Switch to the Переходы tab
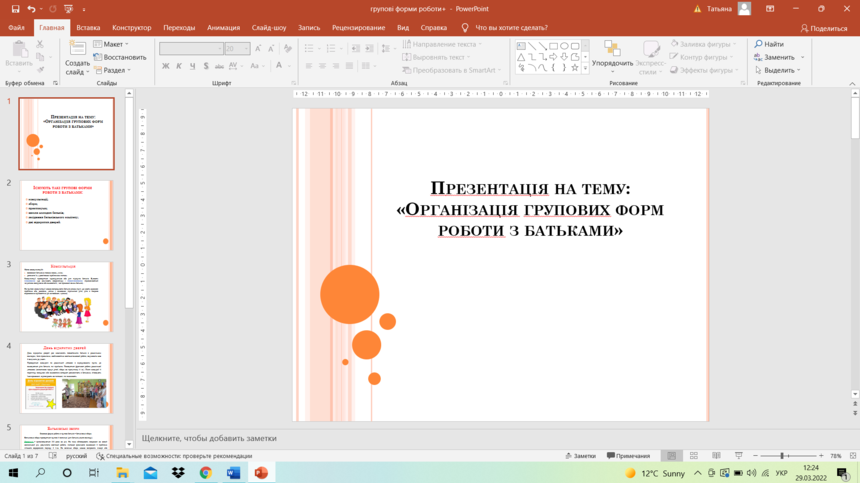Screen dimensions: 860x483 (x=179, y=27)
